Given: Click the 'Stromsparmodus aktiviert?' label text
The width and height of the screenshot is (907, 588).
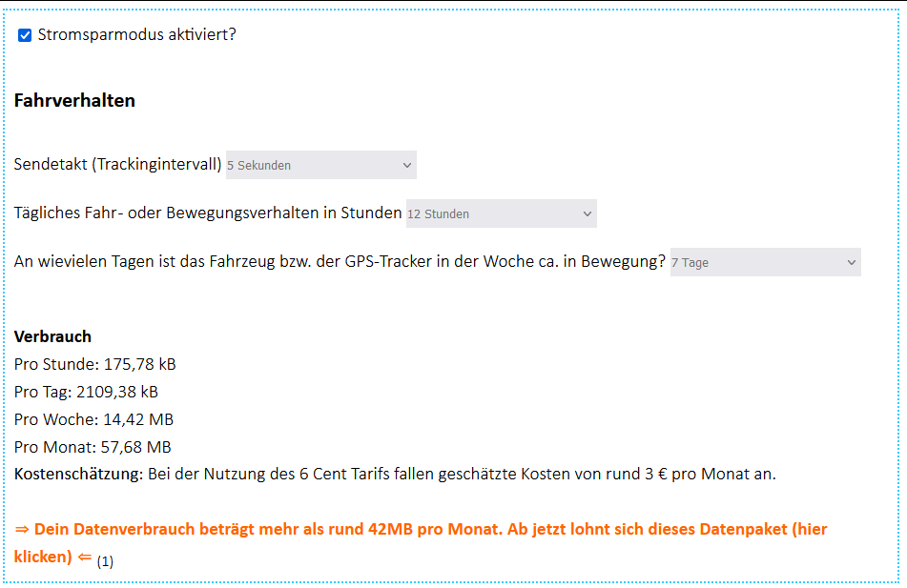Looking at the screenshot, I should [136, 35].
